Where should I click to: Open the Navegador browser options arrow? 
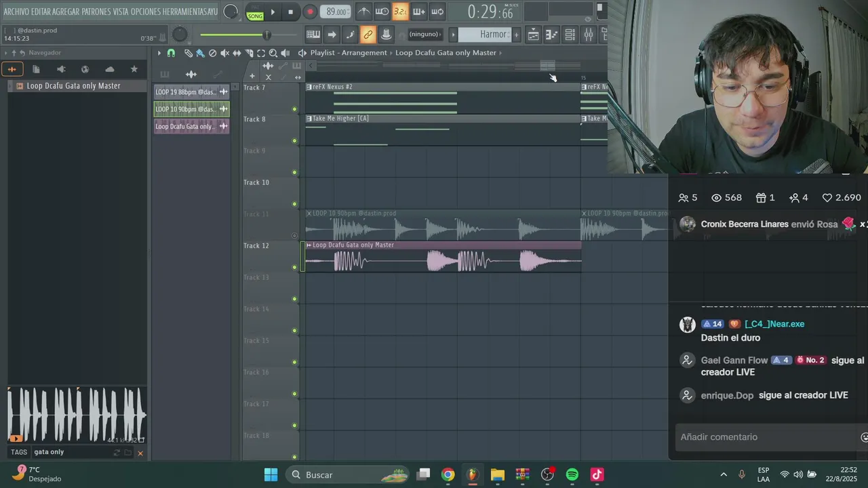[x=6, y=53]
